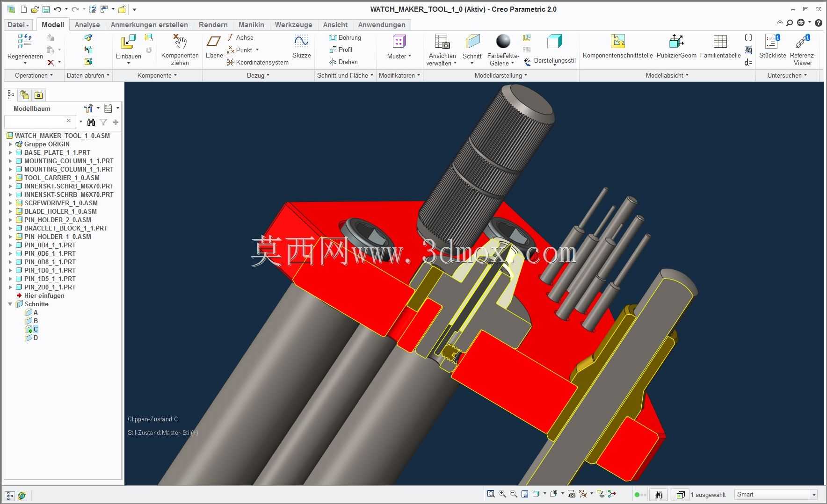The image size is (827, 504).
Task: Open the Farbeffekte-Galerie sphere icon
Action: 503,42
